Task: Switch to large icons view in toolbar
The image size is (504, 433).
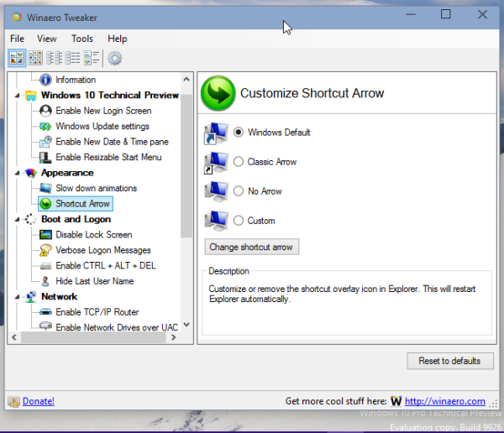Action: pyautogui.click(x=17, y=58)
